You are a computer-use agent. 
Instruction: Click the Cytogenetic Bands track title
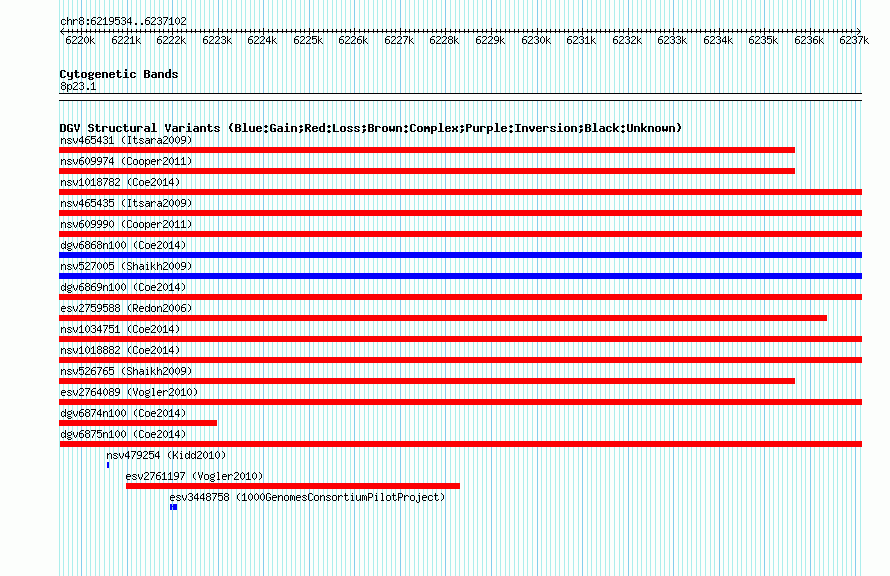(x=119, y=74)
